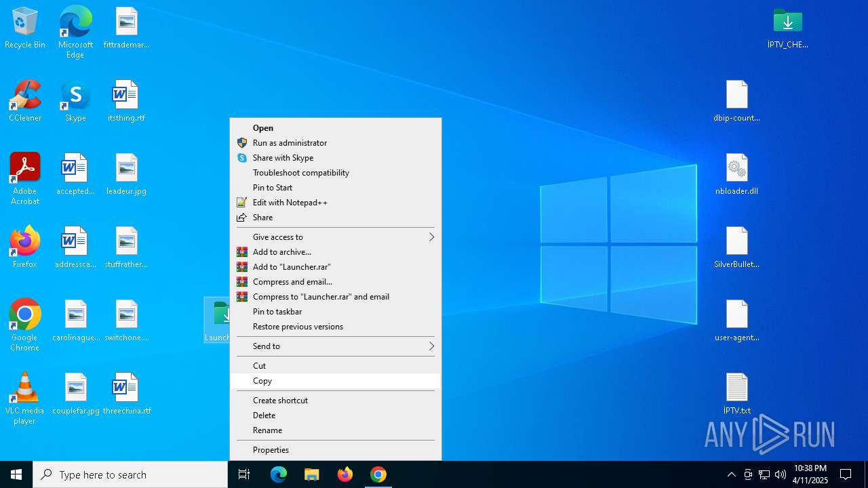Select the fittrademar image file icon
The width and height of the screenshot is (868, 488).
pyautogui.click(x=126, y=28)
